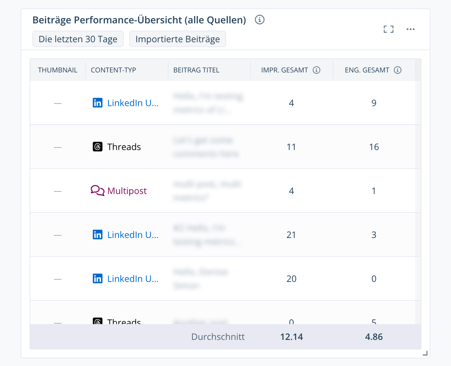Screen dimensions: 451x366
Task: Click info icon beside IMPR. GESAMT
Action: point(316,70)
